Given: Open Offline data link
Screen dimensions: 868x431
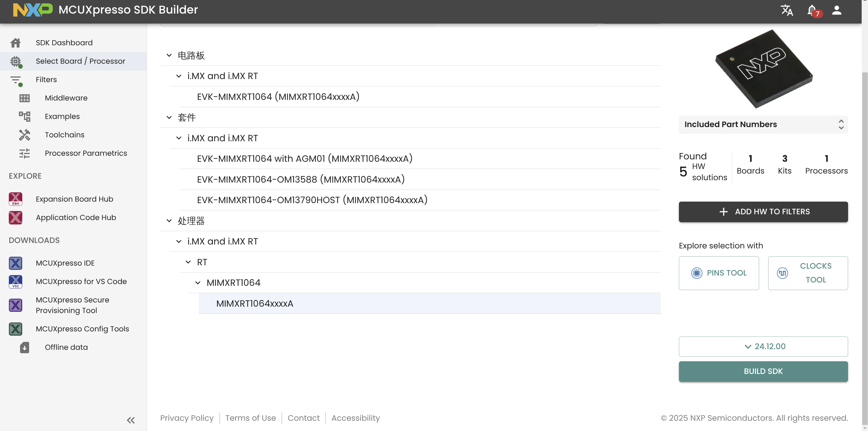Looking at the screenshot, I should (x=66, y=347).
